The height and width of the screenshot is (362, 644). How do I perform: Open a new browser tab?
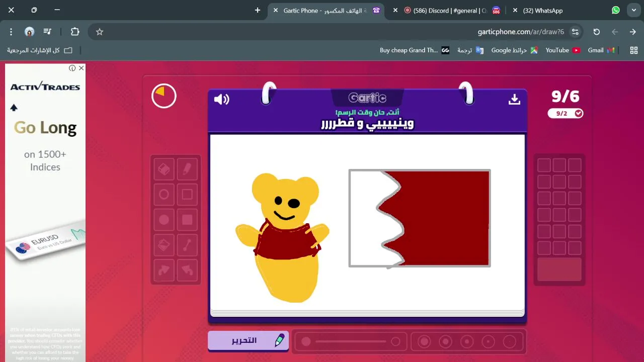tap(258, 10)
